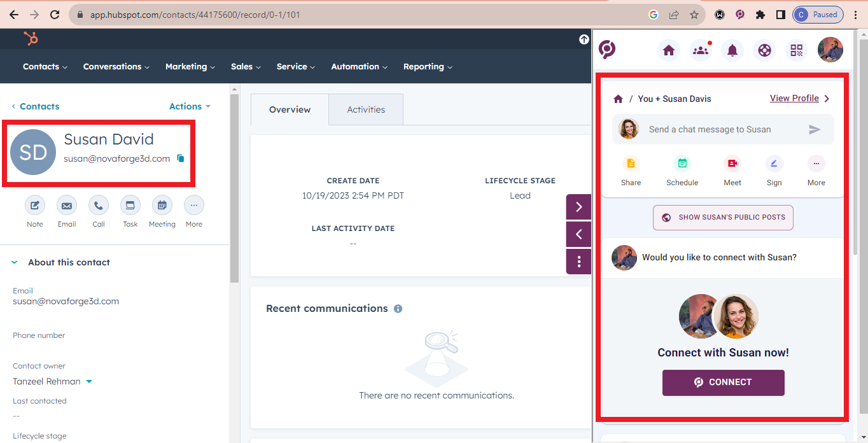Viewport: 868px width, 443px height.
Task: Open the Automation navigation menu
Action: pyautogui.click(x=360, y=66)
